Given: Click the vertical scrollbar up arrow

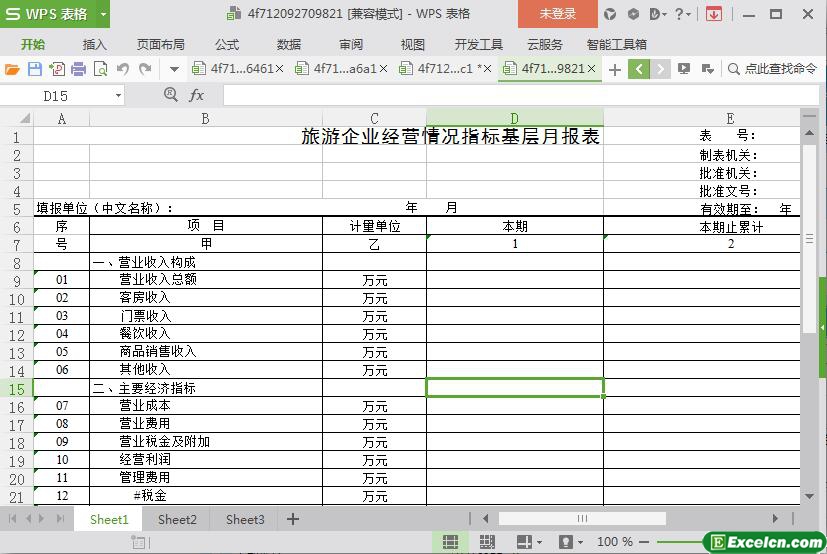Looking at the screenshot, I should pos(810,133).
